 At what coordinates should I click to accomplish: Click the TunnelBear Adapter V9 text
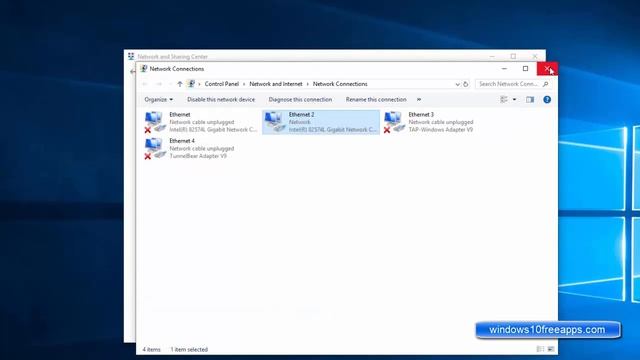198,156
